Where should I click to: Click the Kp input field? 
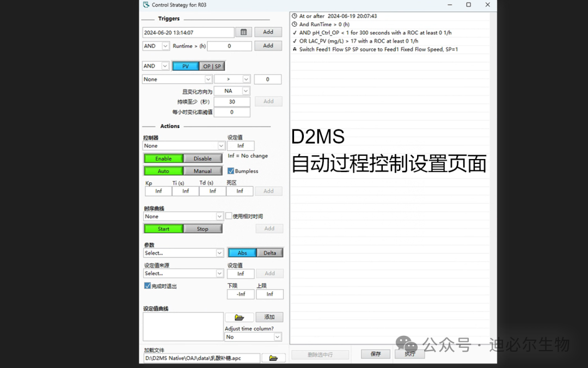(158, 191)
